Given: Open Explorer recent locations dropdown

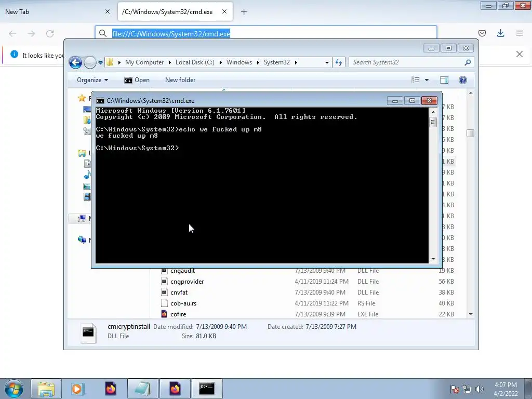Looking at the screenshot, I should [x=100, y=63].
